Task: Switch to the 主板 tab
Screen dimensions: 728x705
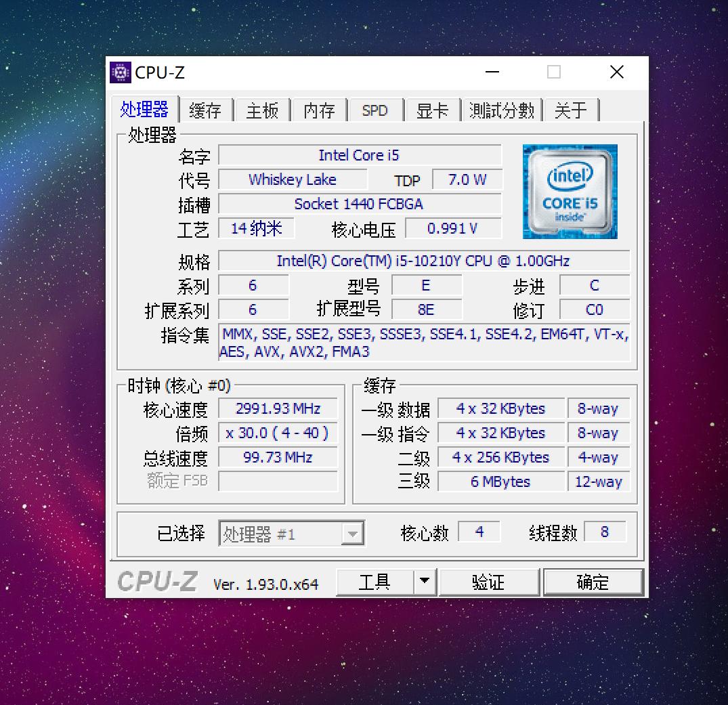Action: point(262,110)
